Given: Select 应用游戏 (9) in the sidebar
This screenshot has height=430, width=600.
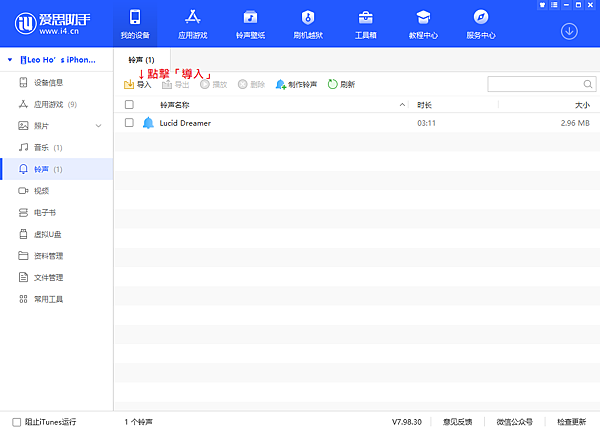Looking at the screenshot, I should 56,104.
